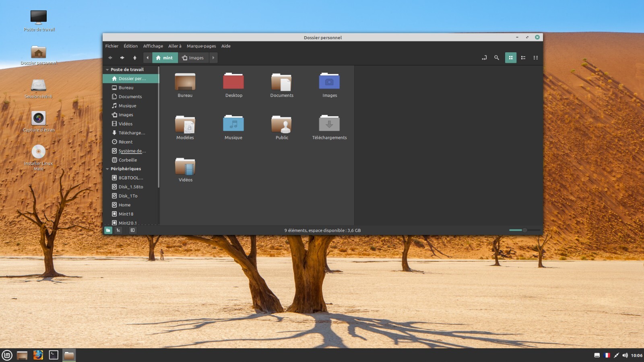Open the volume control in tray
Image resolution: width=644 pixels, height=362 pixels.
click(x=625, y=355)
